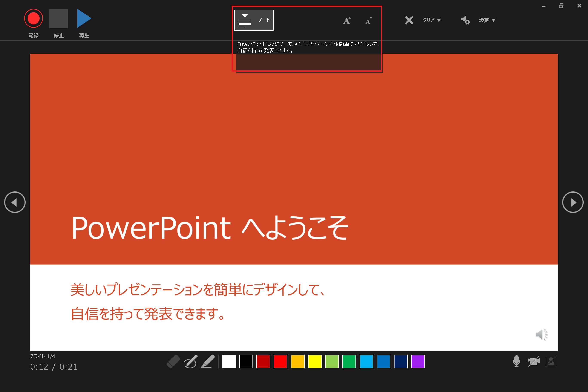Click the speaker-gear settings icon

[465, 20]
